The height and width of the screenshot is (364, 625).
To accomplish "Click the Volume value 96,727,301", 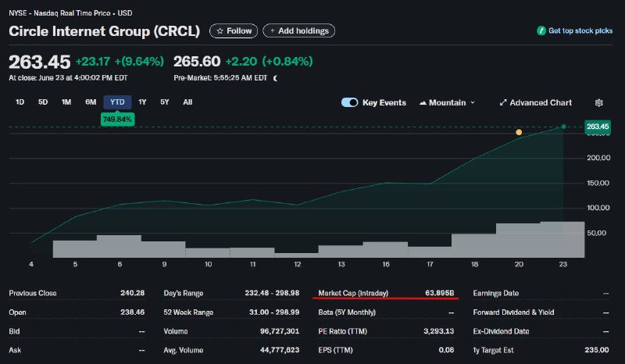I will [x=280, y=331].
